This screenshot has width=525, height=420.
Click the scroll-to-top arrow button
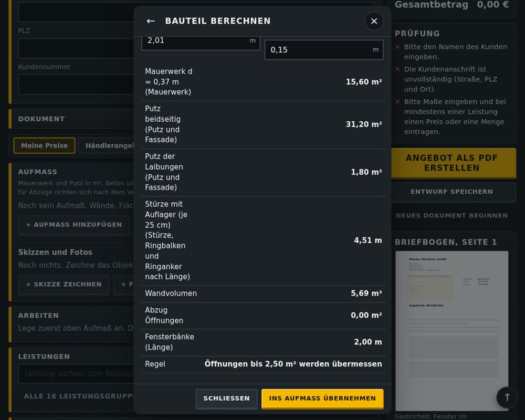tap(507, 397)
